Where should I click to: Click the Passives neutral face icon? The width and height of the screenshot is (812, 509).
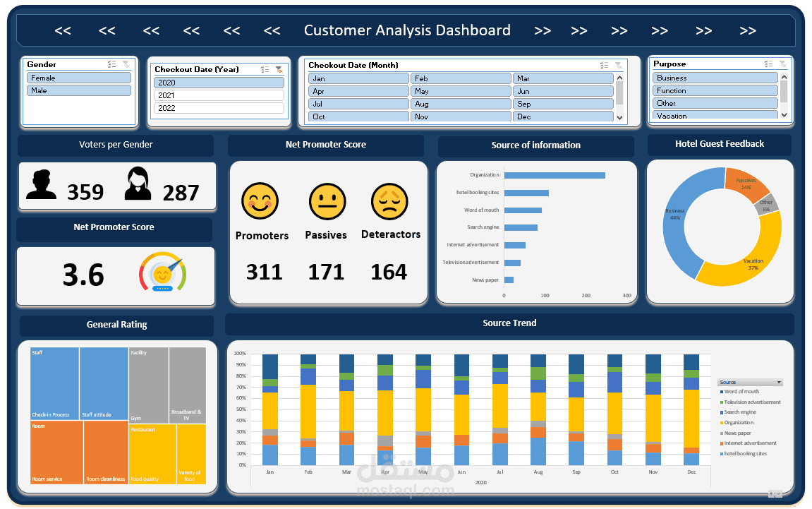click(326, 200)
